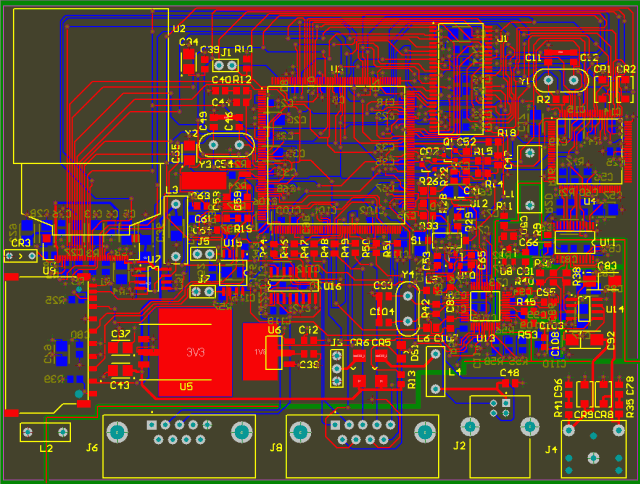This screenshot has width=640, height=484.
Task: Select the large U2 connector outline
Action: click(91, 87)
